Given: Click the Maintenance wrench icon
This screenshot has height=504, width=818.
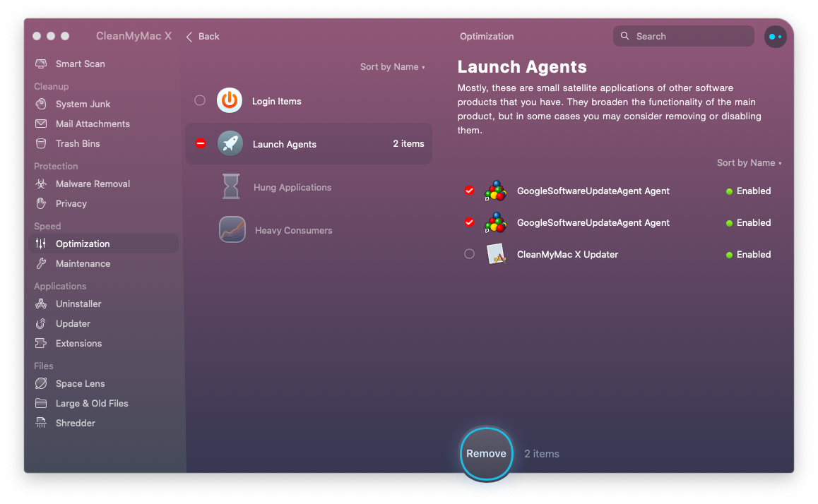Looking at the screenshot, I should [41, 263].
